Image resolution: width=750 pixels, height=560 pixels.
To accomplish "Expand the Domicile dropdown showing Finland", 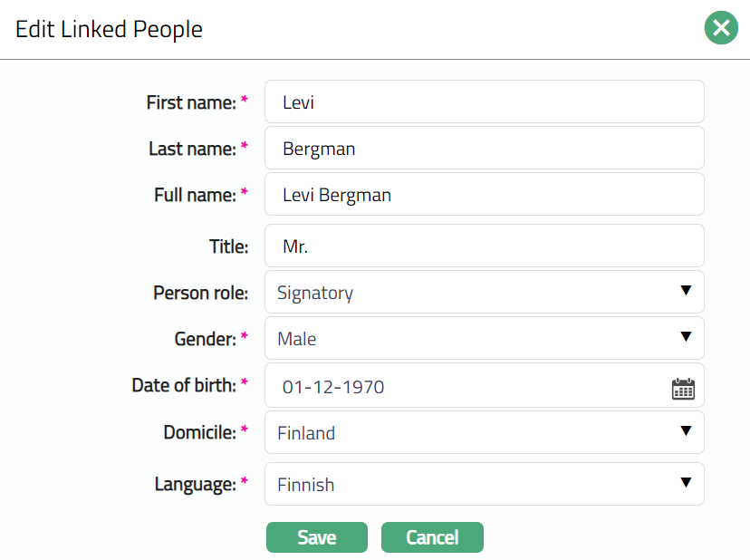I will [x=484, y=432].
